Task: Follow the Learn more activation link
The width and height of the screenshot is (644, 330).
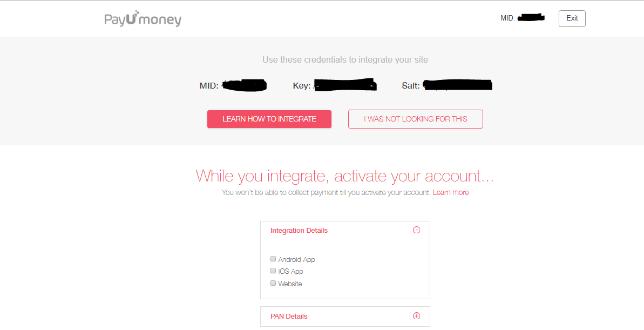Action: tap(451, 192)
